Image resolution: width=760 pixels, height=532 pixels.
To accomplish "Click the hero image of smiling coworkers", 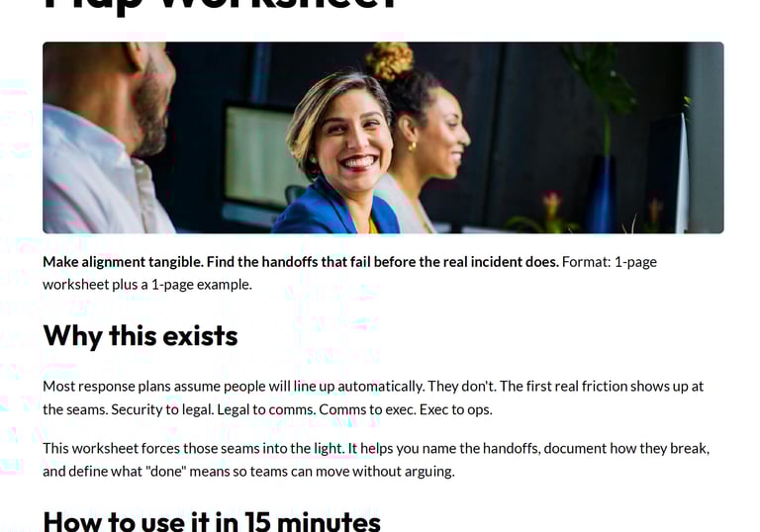I will 383,137.
